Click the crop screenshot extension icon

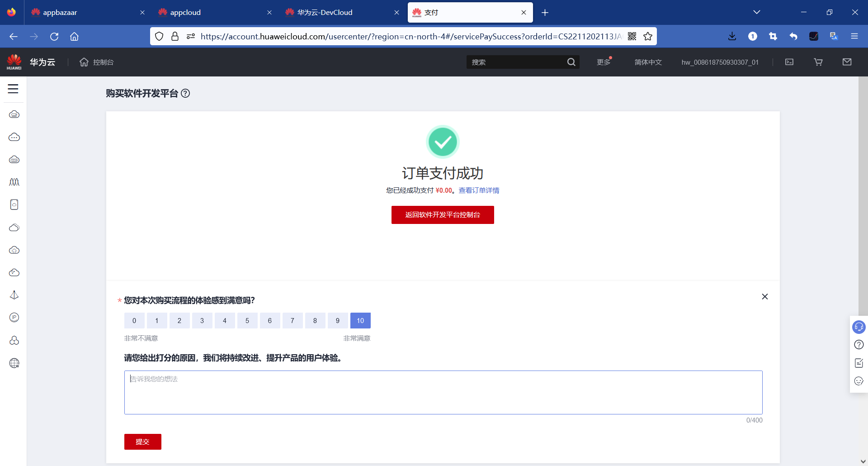point(773,36)
